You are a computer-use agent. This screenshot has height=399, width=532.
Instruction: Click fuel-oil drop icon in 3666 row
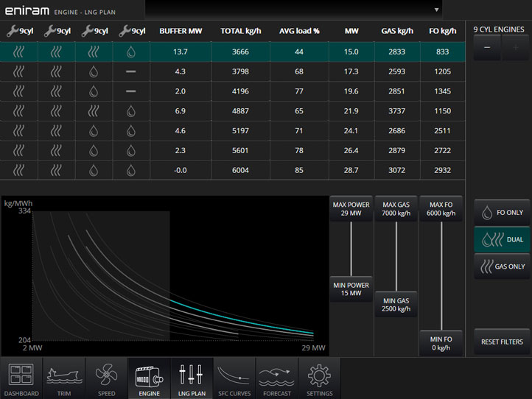coord(131,52)
